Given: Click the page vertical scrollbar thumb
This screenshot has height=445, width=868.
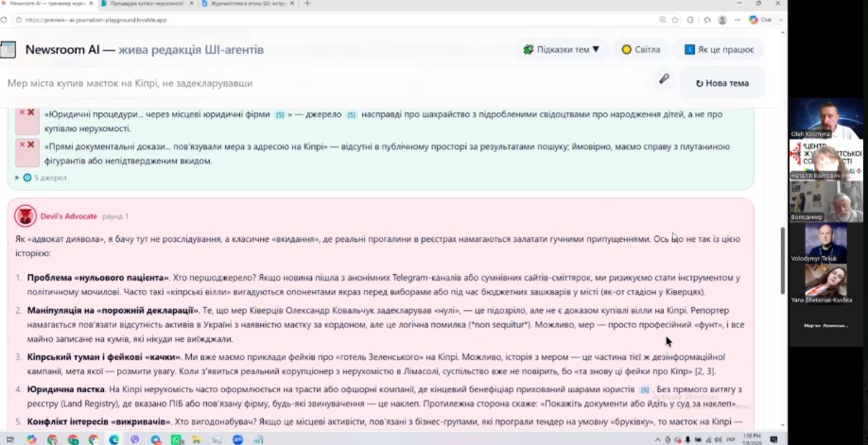Looking at the screenshot, I should coord(782,260).
